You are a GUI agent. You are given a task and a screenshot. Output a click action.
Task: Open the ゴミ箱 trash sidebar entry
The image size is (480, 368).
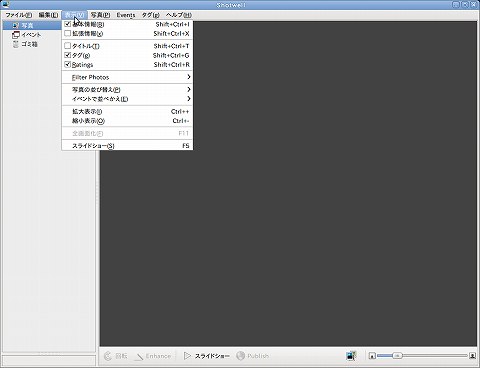(x=25, y=44)
